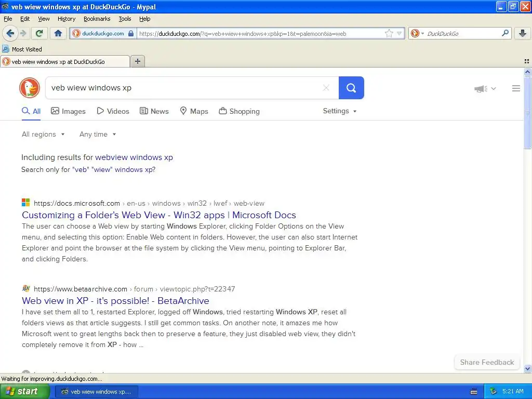Click the scrollbar up arrow
This screenshot has height=399, width=532.
coord(527,72)
